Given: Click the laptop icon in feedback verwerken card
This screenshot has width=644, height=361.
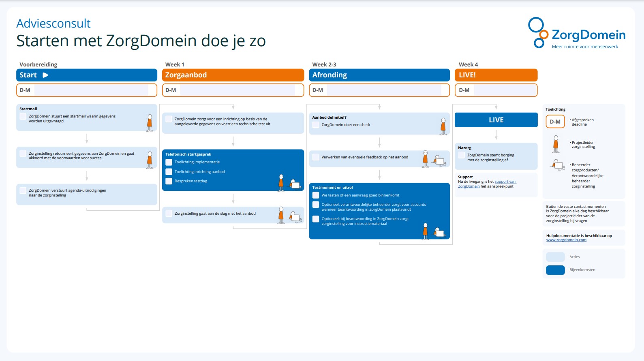Looking at the screenshot, I should point(439,160).
